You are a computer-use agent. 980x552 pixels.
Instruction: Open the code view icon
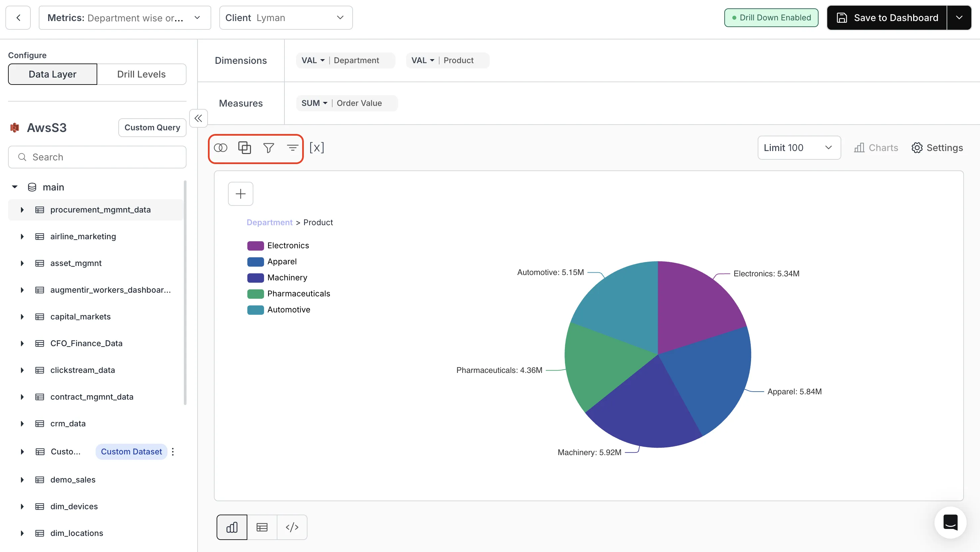(292, 527)
